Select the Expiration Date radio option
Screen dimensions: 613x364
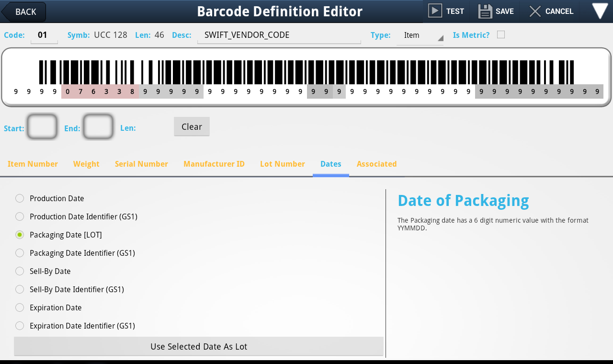point(20,307)
